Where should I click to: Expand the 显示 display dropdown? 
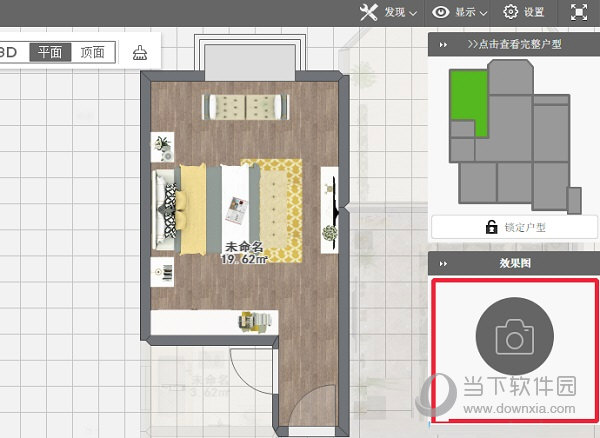(460, 12)
